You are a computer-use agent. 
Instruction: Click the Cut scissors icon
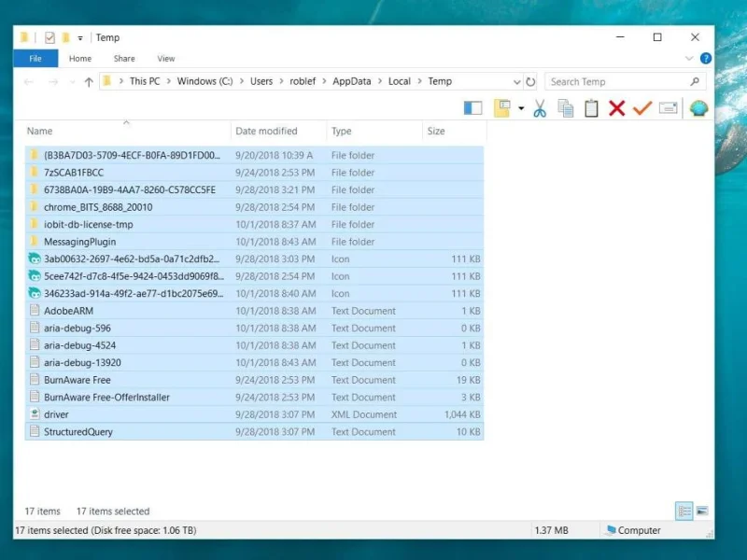[x=540, y=108]
